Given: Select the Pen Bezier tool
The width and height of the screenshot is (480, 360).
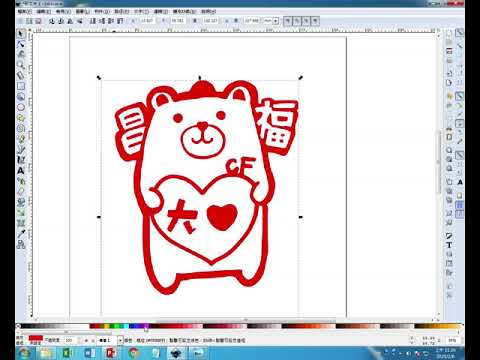Looking at the screenshot, I should pyautogui.click(x=21, y=150).
